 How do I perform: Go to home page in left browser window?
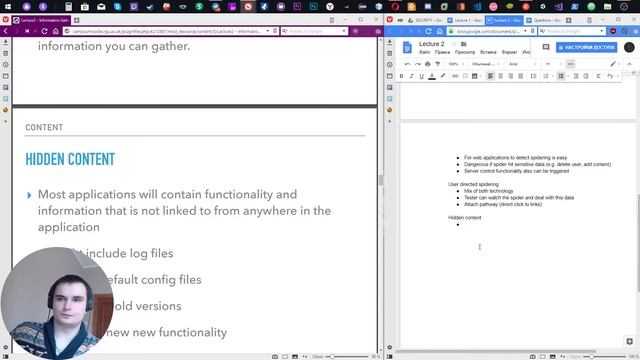click(56, 31)
